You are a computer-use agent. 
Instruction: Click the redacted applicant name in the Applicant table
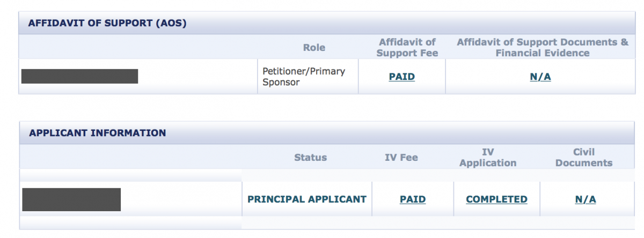coord(71,199)
